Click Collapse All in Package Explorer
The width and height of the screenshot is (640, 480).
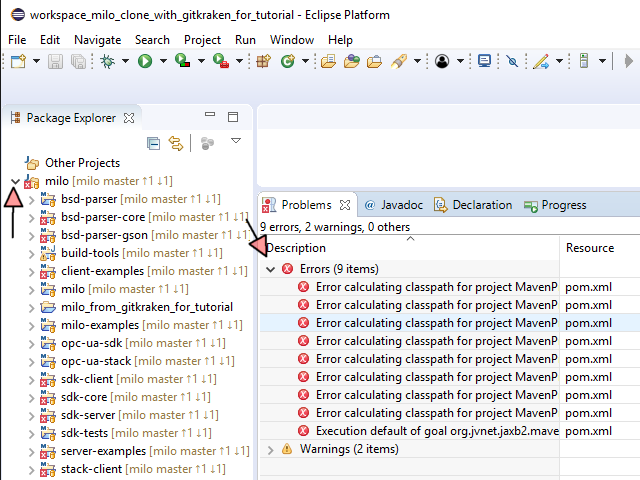coord(153,143)
